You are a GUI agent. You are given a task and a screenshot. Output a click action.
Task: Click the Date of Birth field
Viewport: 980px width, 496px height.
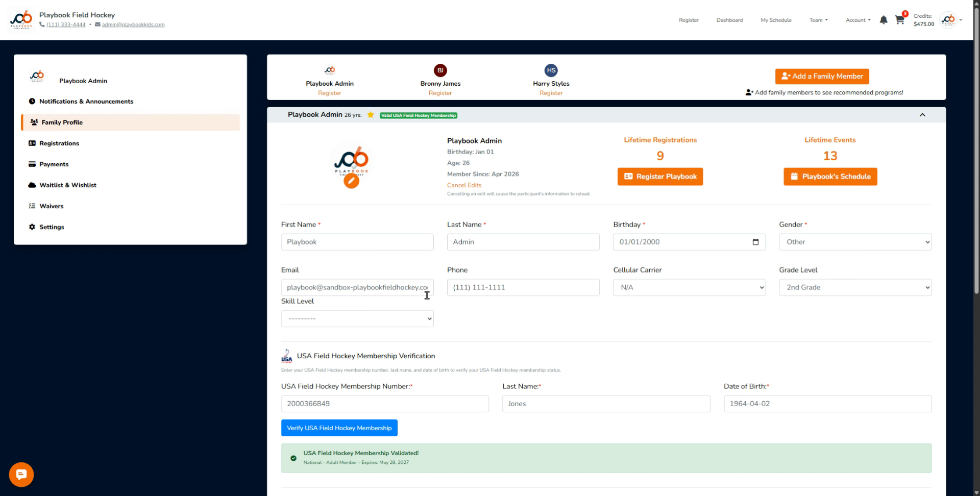pyautogui.click(x=827, y=404)
